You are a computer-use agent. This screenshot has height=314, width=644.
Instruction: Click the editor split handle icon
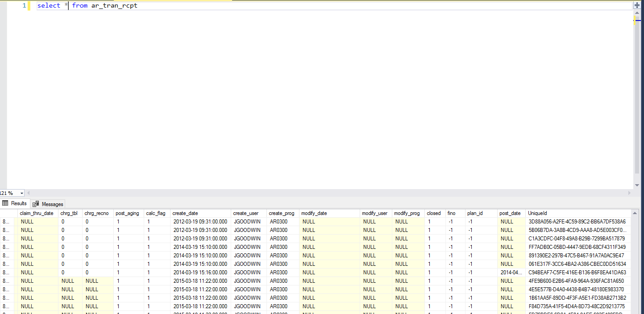(x=637, y=5)
